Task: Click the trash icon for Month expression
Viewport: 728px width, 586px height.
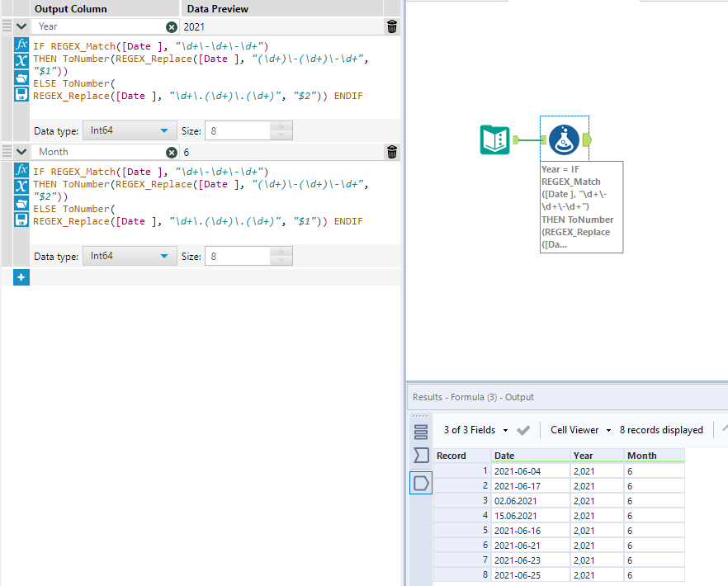Action: coord(391,152)
